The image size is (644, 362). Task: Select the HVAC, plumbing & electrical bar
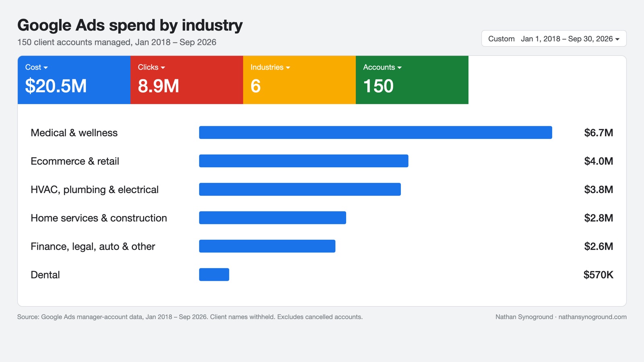point(300,189)
